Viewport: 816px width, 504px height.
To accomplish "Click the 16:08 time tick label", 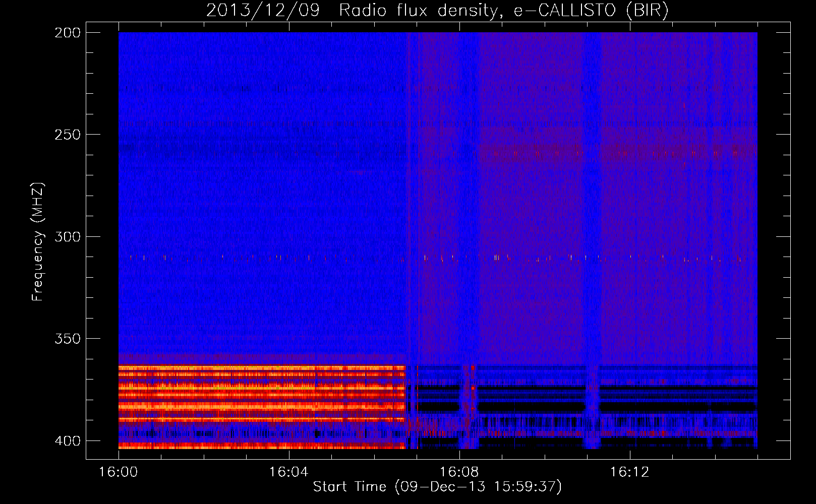I will point(459,472).
